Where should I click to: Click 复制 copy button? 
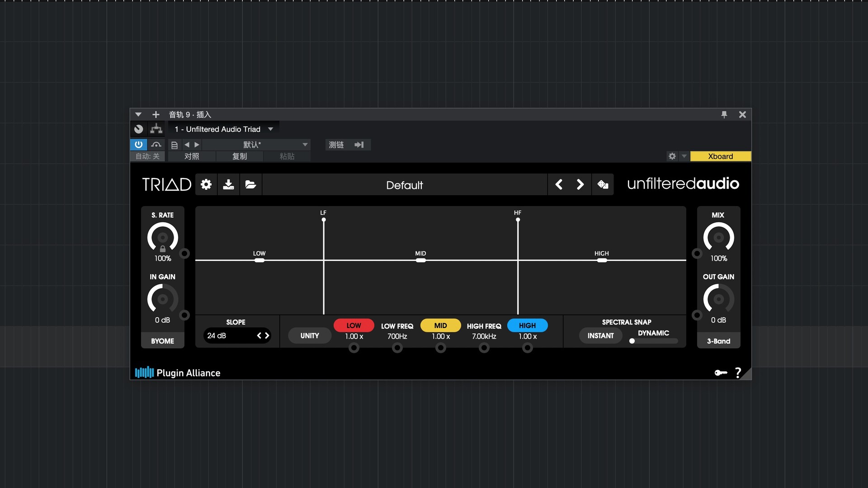[240, 156]
